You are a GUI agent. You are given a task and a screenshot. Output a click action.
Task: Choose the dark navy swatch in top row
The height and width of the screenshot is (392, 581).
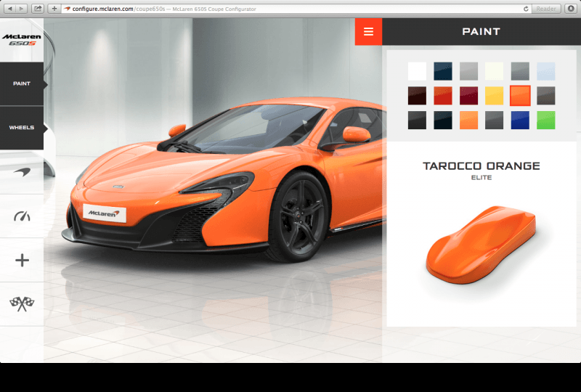tap(443, 71)
